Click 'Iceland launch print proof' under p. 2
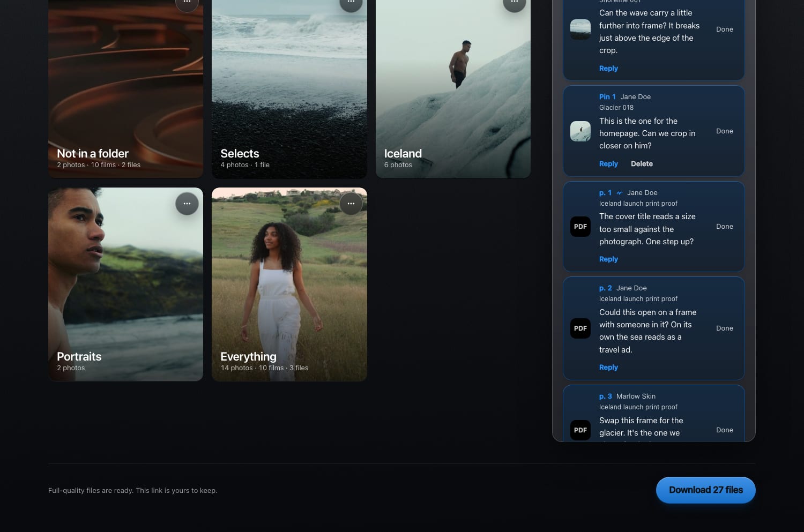The image size is (804, 532). point(638,299)
